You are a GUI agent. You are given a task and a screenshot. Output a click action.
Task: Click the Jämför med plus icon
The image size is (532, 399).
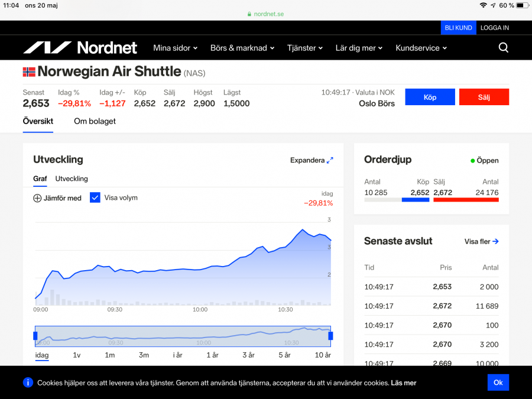[37, 198]
